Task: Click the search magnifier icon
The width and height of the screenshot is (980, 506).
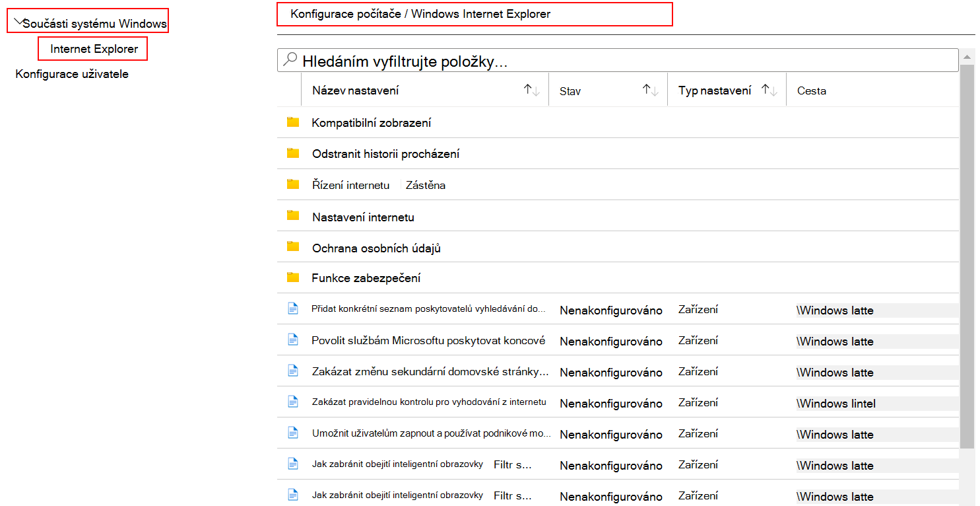Action: pyautogui.click(x=290, y=60)
